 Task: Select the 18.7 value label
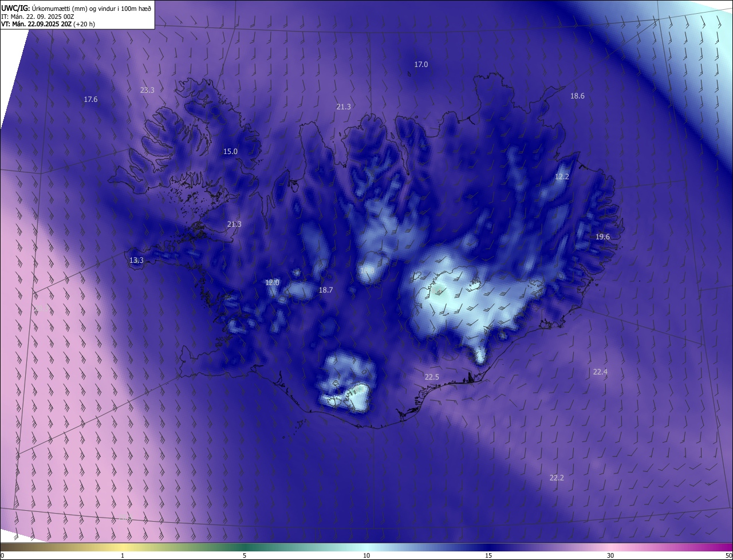click(326, 290)
